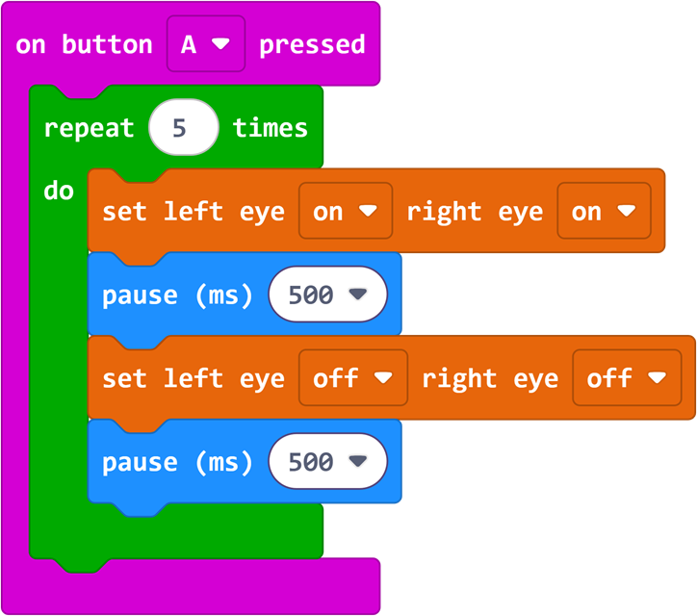This screenshot has width=697, height=616.
Task: Select the "repeat" loop block label
Action: click(x=89, y=128)
